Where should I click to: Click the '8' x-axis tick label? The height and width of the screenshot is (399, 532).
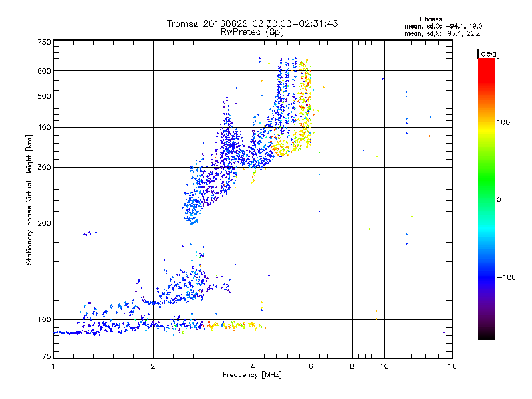click(352, 366)
